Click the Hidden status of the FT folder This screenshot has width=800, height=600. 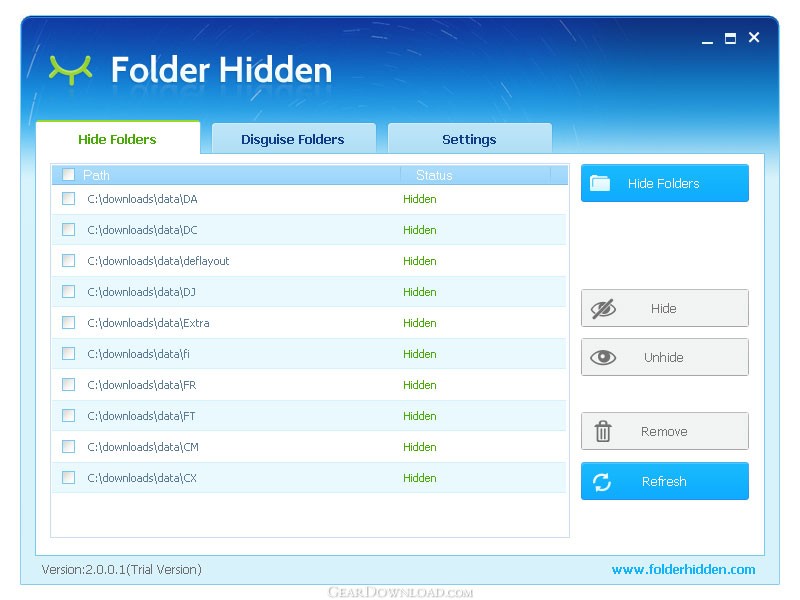[x=419, y=416]
